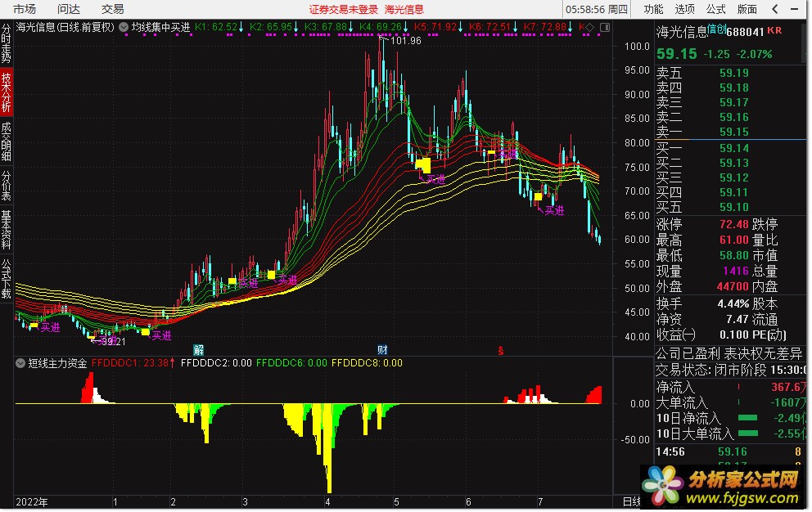Viewport: 812px width, 512px height.
Task: Click 海光信息(日线.前复权) chart title
Action: 65,27
